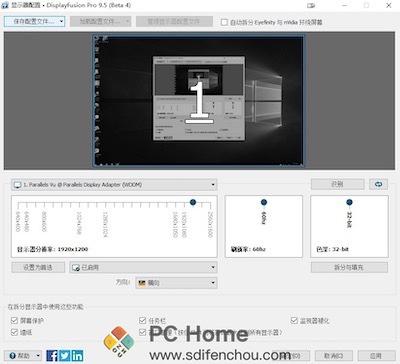This screenshot has height=364, width=400.
Task: Click the help question mark icon
Action: 13,356
